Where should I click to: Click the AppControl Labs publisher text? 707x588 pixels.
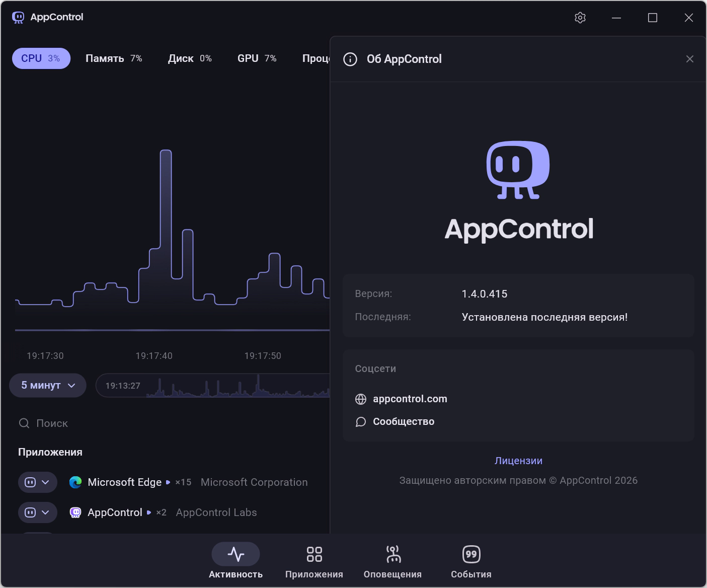(x=216, y=512)
